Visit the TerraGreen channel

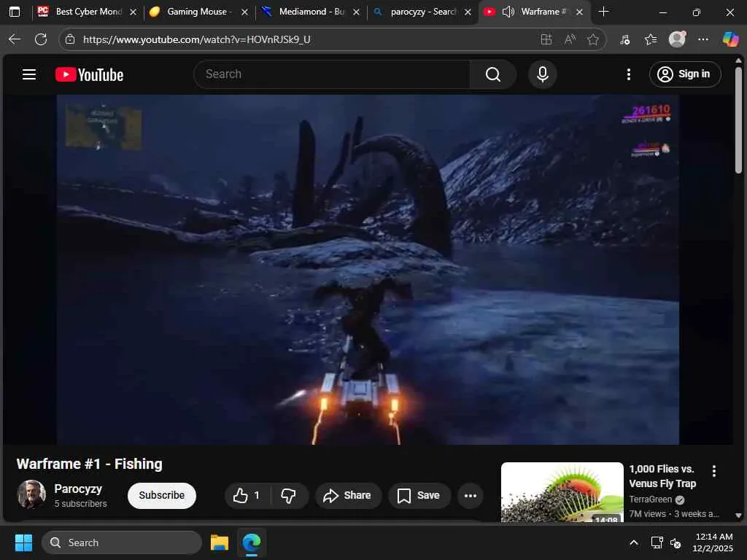tap(650, 499)
